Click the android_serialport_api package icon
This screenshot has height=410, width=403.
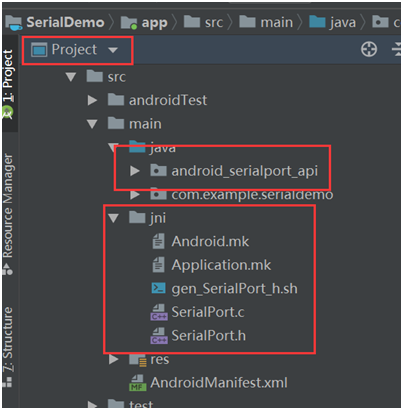coord(158,170)
